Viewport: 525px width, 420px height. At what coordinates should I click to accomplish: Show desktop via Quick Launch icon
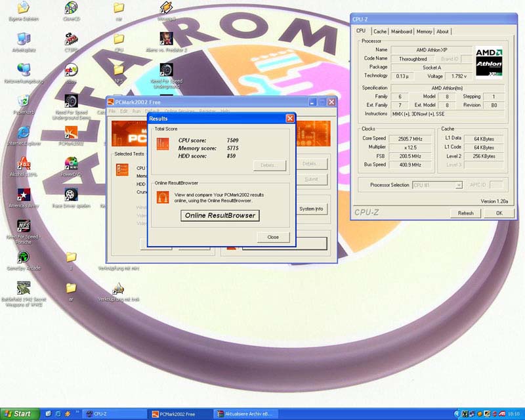(48, 414)
